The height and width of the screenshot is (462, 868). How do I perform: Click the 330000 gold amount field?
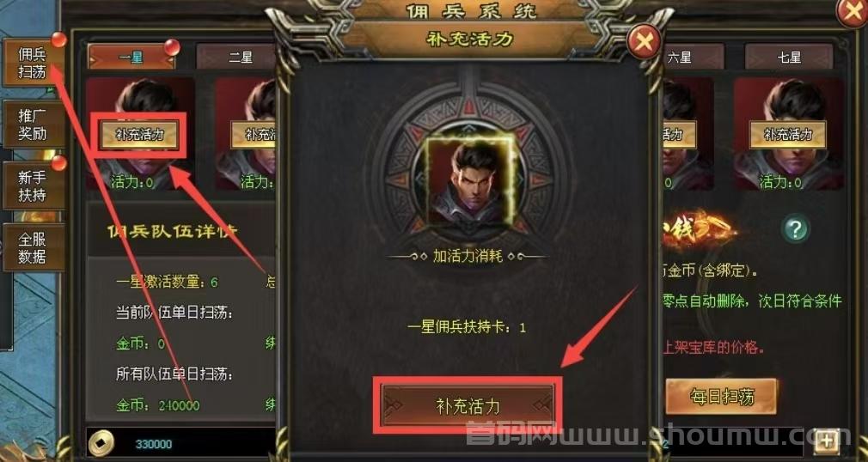point(181,444)
